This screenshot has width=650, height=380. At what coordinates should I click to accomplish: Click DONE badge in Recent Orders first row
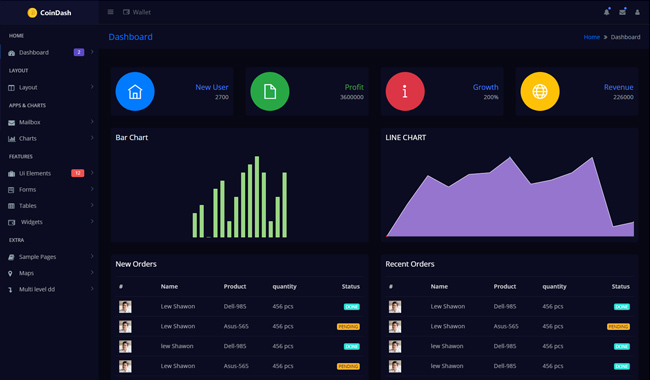coord(622,307)
